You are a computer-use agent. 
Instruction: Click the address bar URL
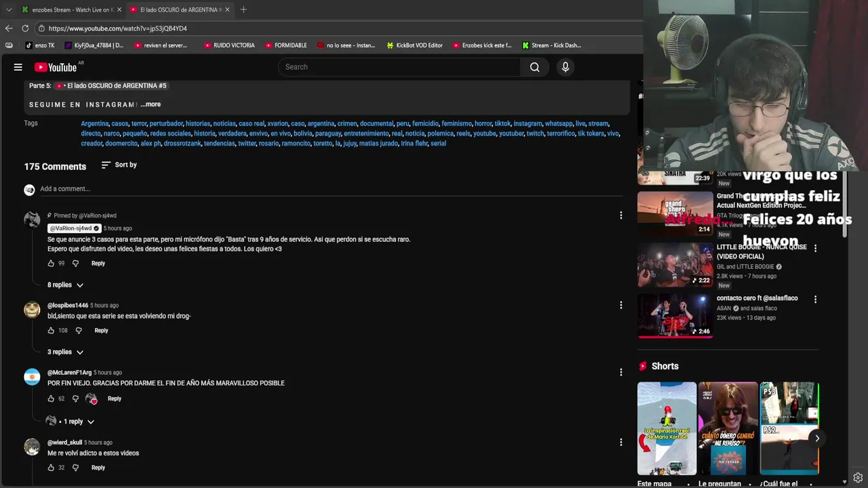pyautogui.click(x=118, y=28)
